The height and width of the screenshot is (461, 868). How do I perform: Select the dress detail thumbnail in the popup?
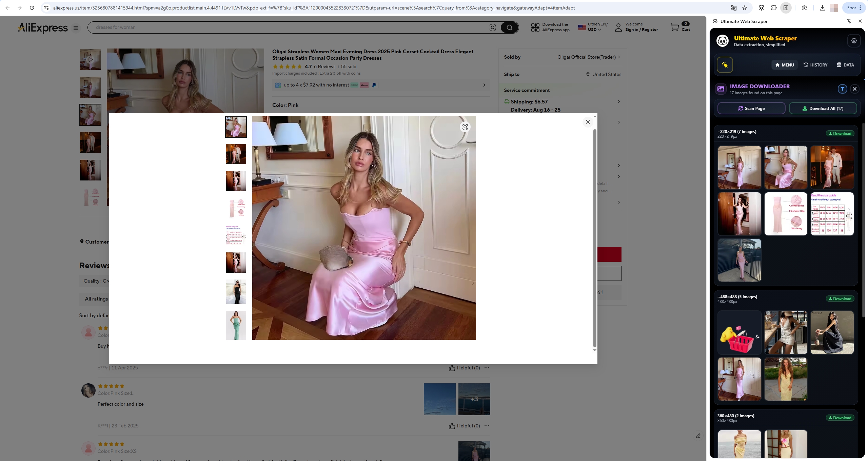[x=236, y=208]
